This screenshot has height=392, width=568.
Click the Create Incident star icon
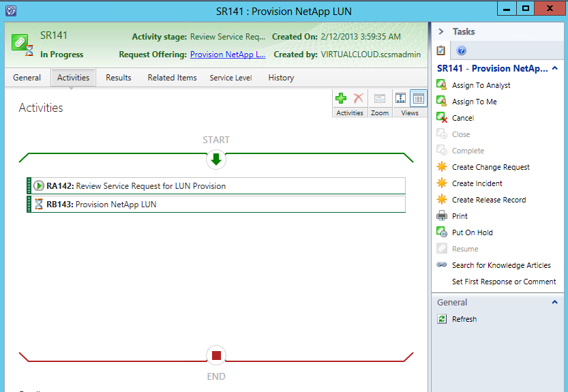[442, 183]
